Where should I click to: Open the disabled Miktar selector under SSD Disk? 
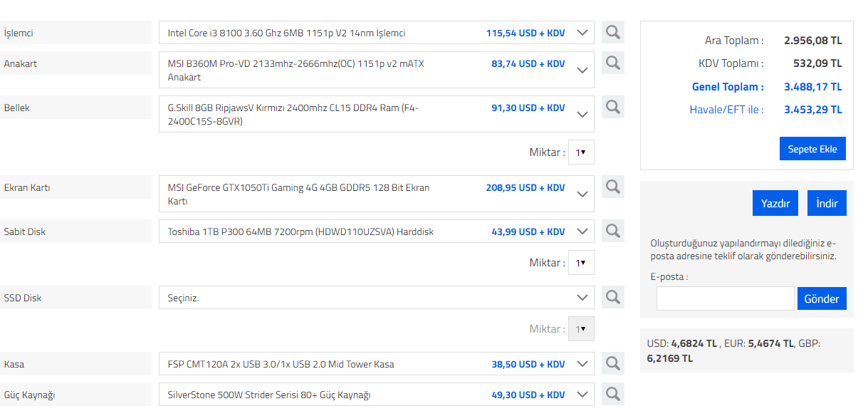point(581,328)
